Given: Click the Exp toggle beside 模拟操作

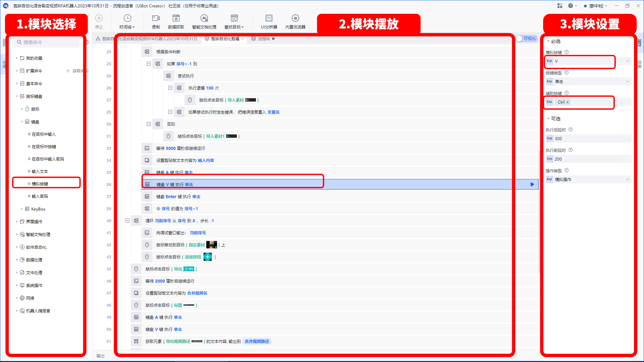Looking at the screenshot, I should coord(549,179).
